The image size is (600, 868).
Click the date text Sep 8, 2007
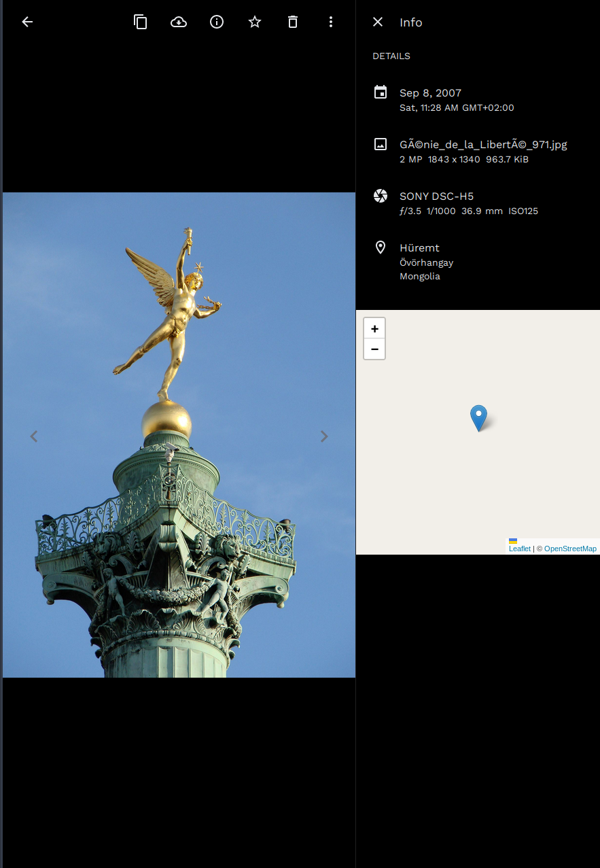coord(430,93)
